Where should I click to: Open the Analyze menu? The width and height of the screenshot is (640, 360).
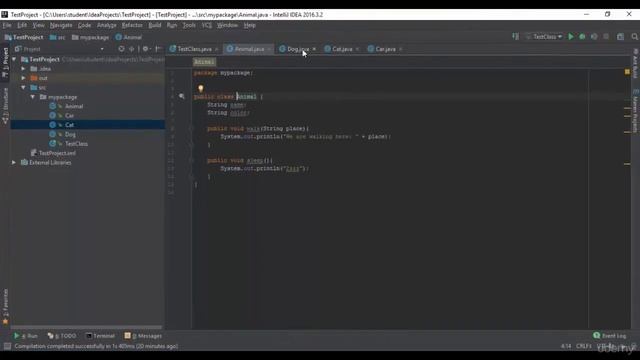click(x=107, y=25)
